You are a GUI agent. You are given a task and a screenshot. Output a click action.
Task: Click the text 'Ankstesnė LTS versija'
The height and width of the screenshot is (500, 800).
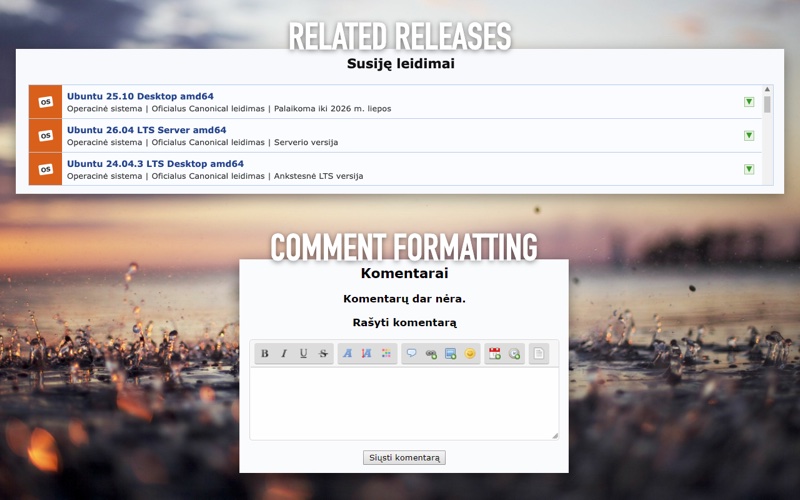pos(318,176)
